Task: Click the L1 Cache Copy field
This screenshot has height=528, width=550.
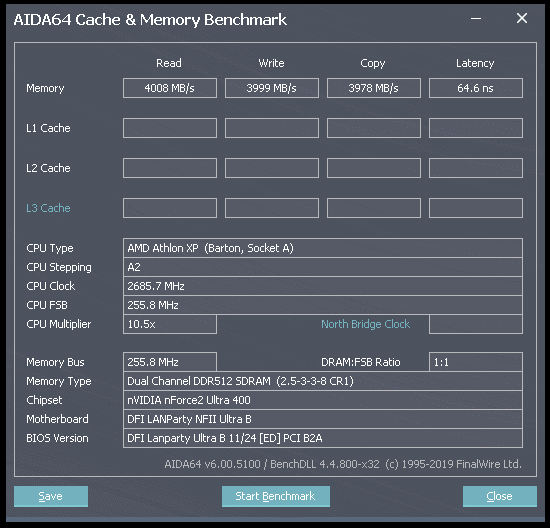Action: coord(374,128)
